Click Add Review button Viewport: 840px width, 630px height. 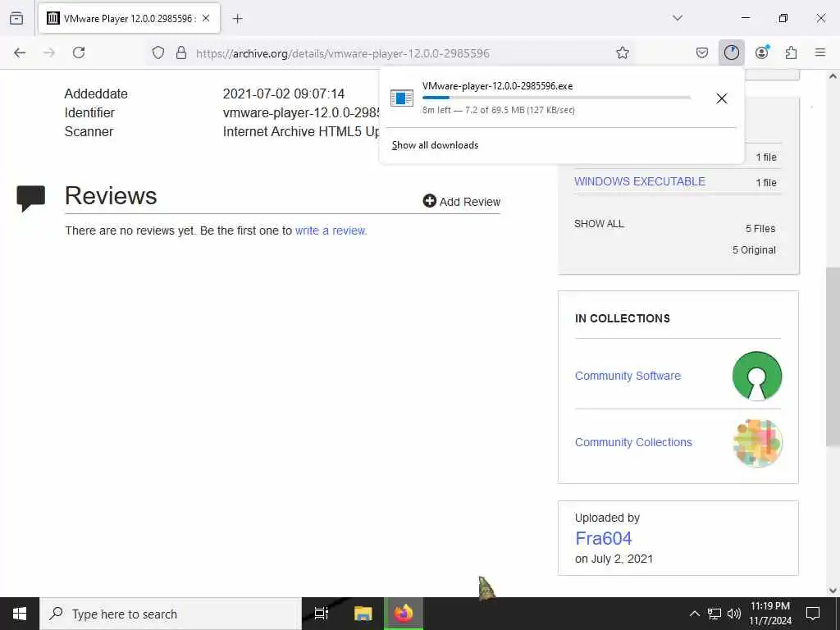462,202
